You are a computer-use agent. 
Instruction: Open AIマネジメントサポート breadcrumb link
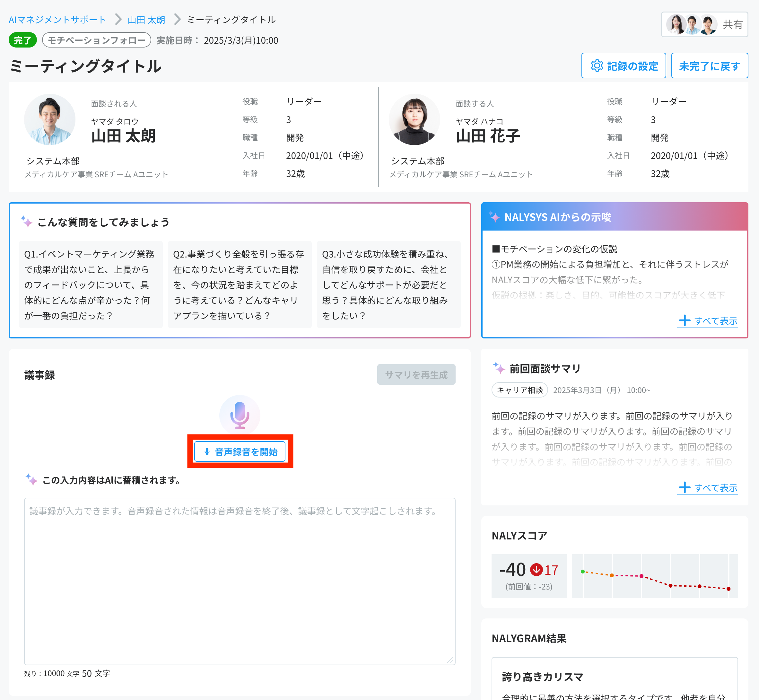click(x=57, y=20)
